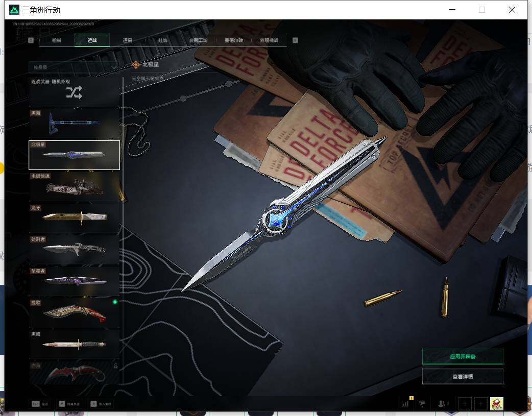This screenshot has height=416, width=532.
Task: Expand the 按品质 sort dropdown
Action: pyautogui.click(x=74, y=67)
